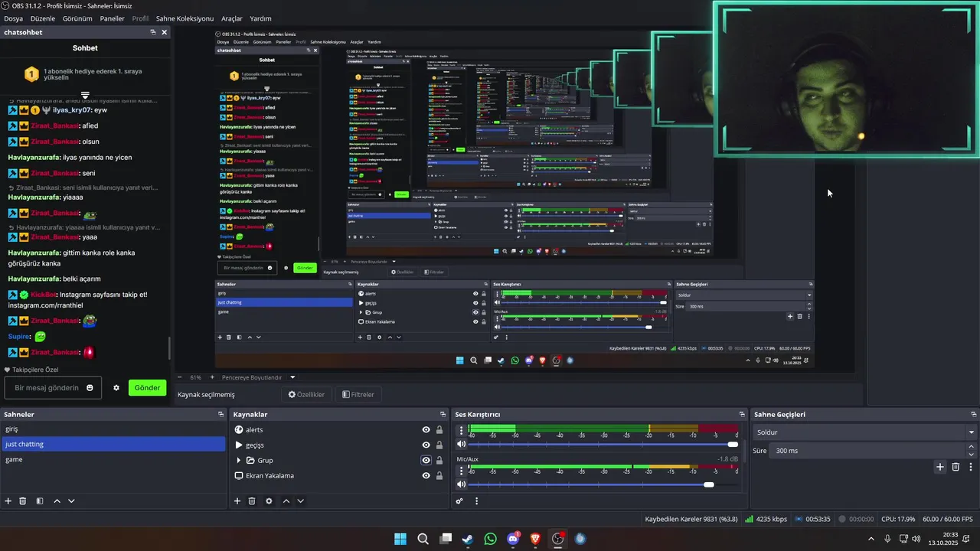Open the Düzenle menu
This screenshot has width=980, height=551.
(x=42, y=18)
